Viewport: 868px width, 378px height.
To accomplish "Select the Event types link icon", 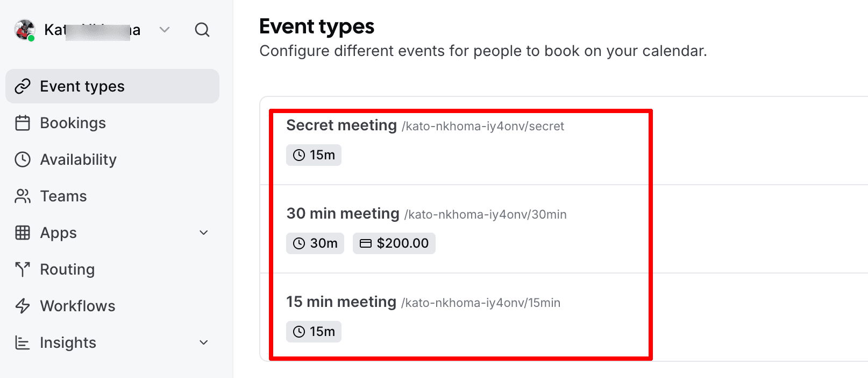I will [x=22, y=86].
